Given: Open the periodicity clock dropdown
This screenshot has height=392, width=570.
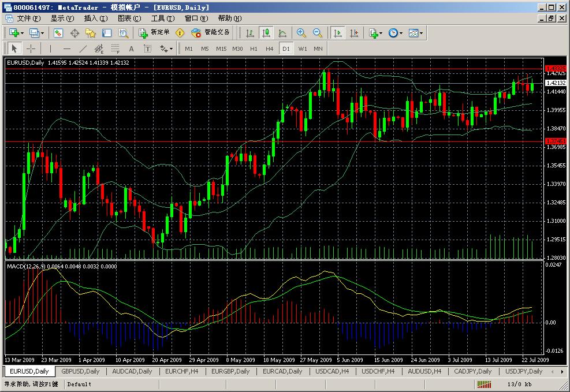Looking at the screenshot, I should (396, 33).
